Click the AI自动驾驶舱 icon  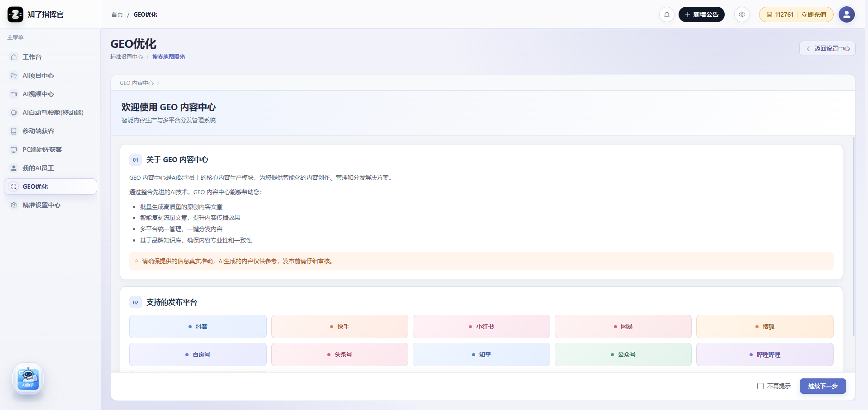(x=14, y=112)
